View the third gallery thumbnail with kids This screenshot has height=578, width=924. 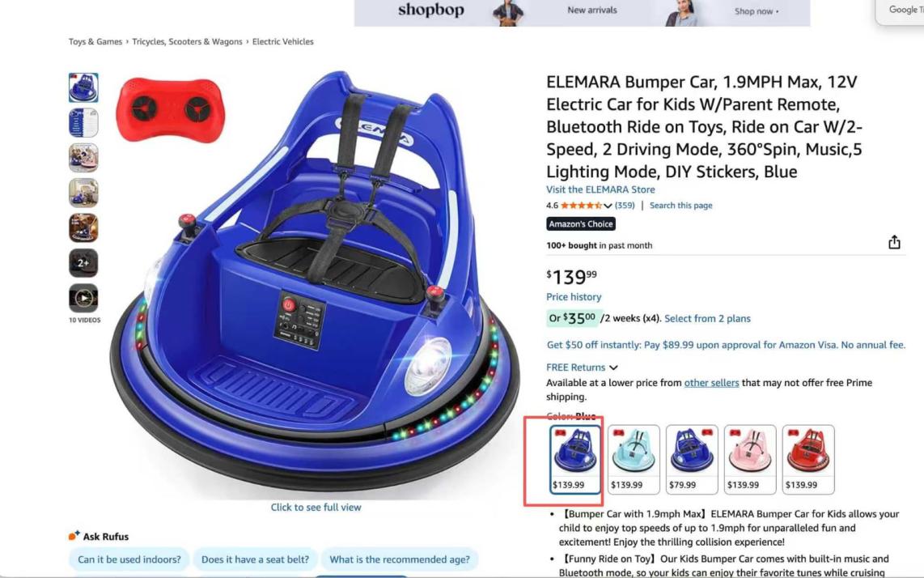point(83,158)
